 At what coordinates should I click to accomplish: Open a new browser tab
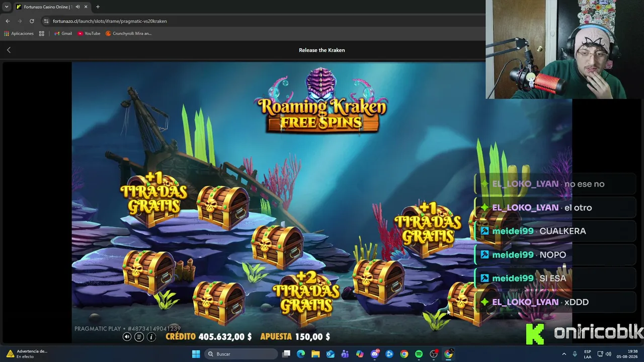click(98, 7)
